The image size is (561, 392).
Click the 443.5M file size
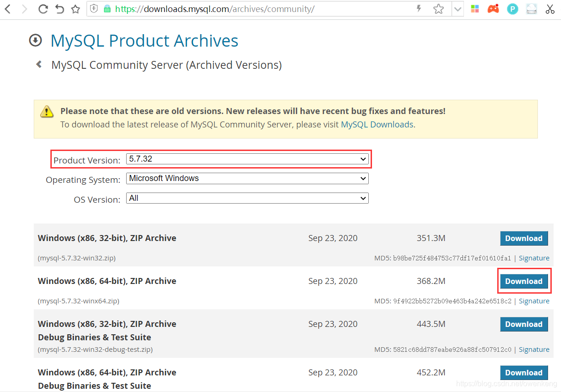pyautogui.click(x=431, y=324)
